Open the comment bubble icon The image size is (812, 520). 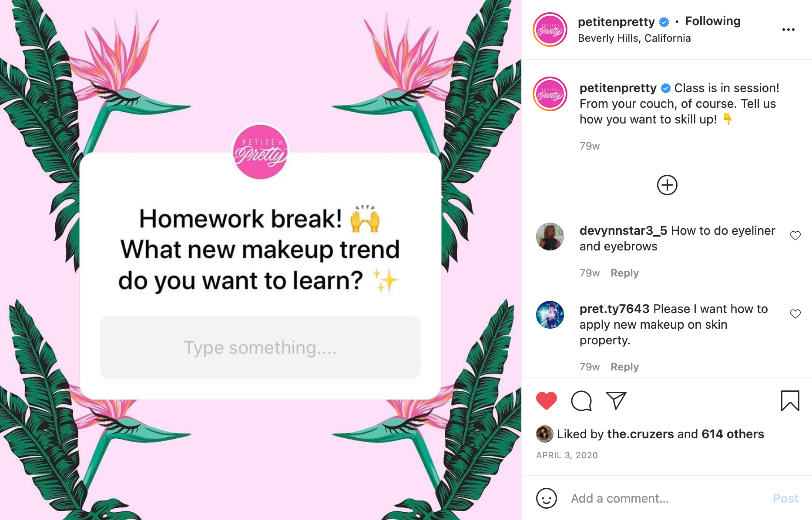pyautogui.click(x=581, y=401)
